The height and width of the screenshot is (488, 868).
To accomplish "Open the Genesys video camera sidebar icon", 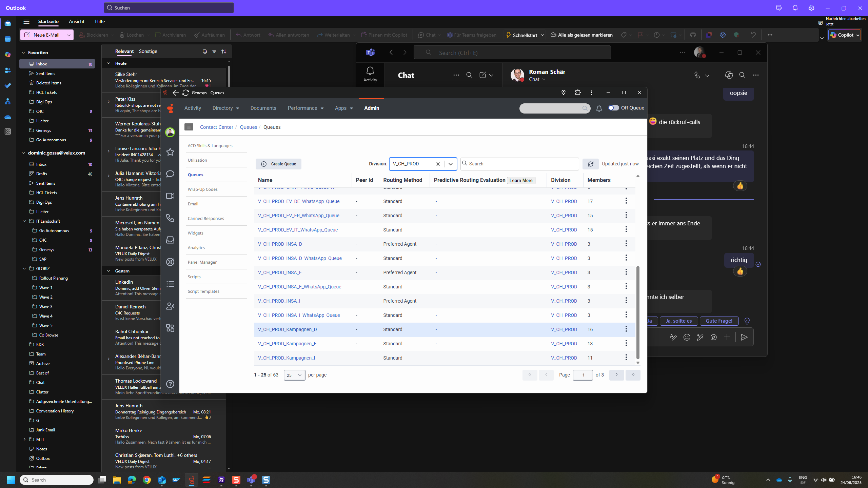I will tap(170, 196).
